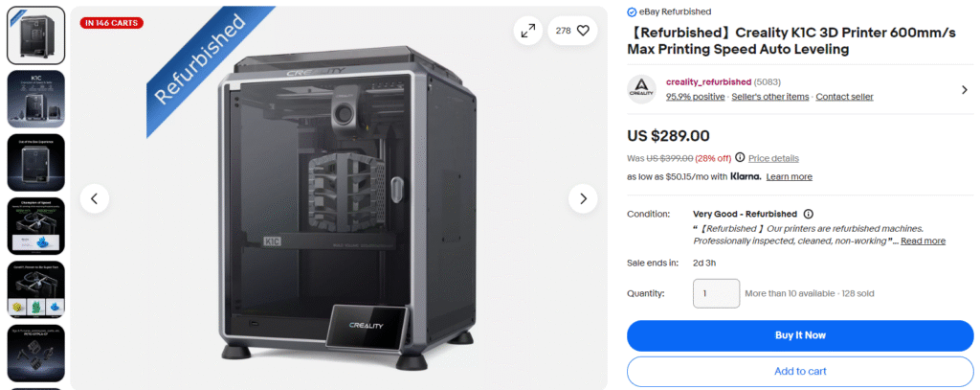Open condition info icon next to Refurbished
This screenshot has height=390, width=980.
point(808,214)
